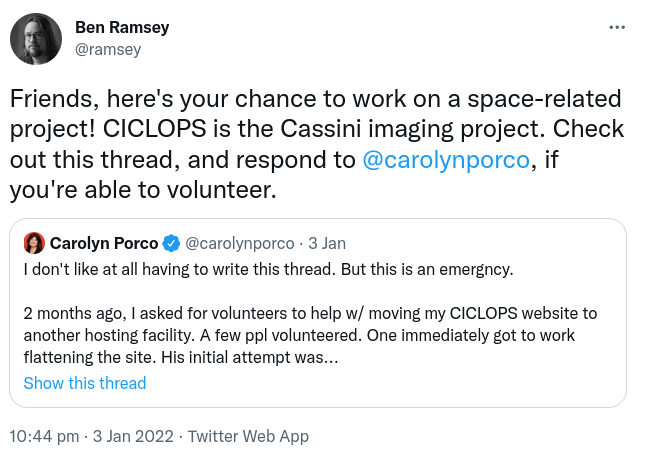Click the 'Twitter Web App' source label
645x455 pixels.
coord(248,436)
